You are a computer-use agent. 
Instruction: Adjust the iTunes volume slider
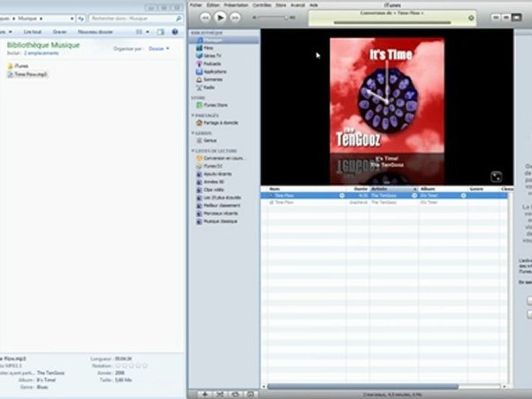[273, 17]
